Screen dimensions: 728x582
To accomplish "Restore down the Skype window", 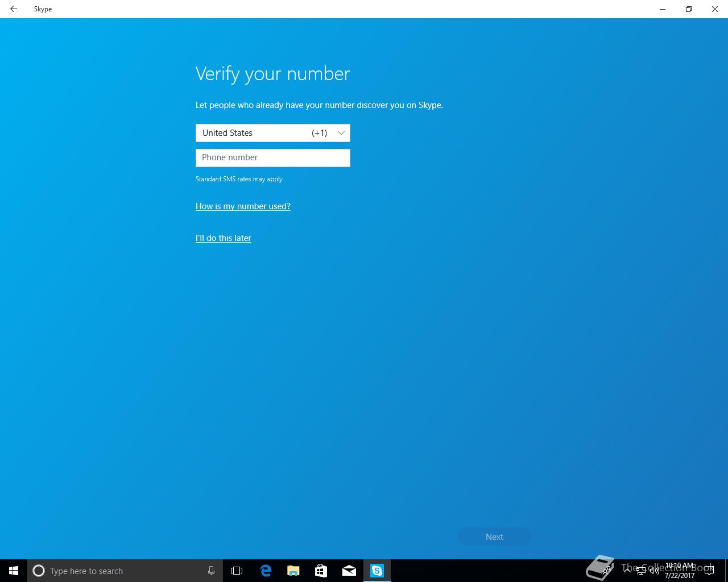I will [689, 9].
